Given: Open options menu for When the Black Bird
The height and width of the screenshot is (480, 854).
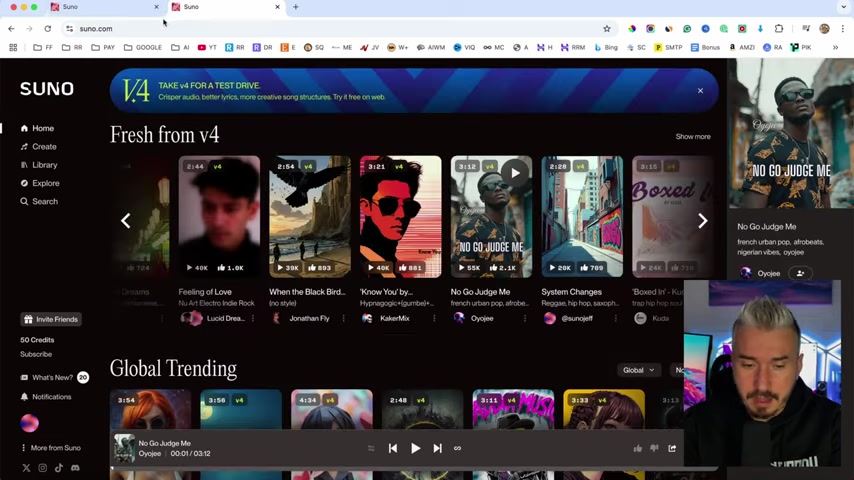Looking at the screenshot, I should click(343, 318).
